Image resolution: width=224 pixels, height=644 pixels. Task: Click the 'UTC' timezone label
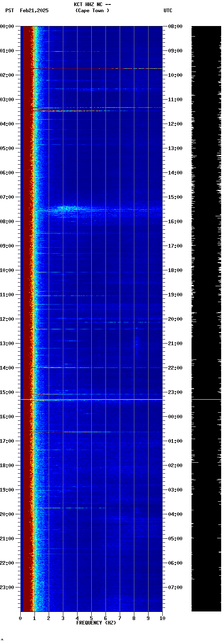[x=168, y=11]
